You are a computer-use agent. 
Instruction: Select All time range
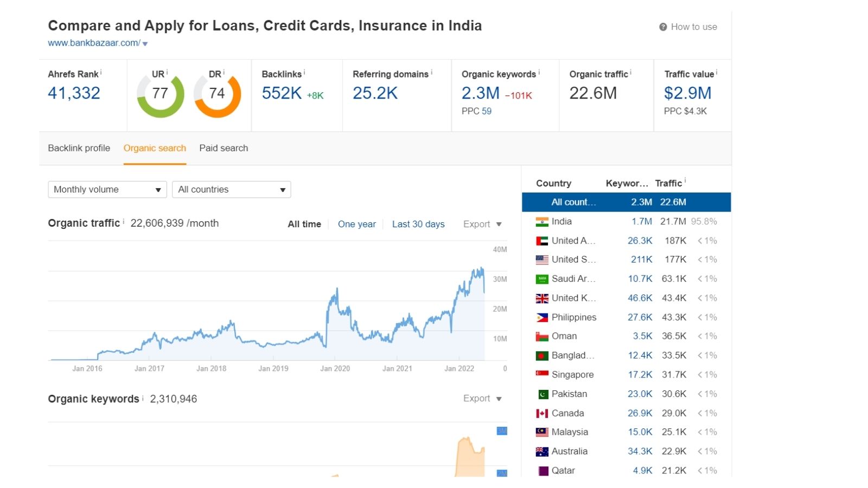[x=304, y=224]
